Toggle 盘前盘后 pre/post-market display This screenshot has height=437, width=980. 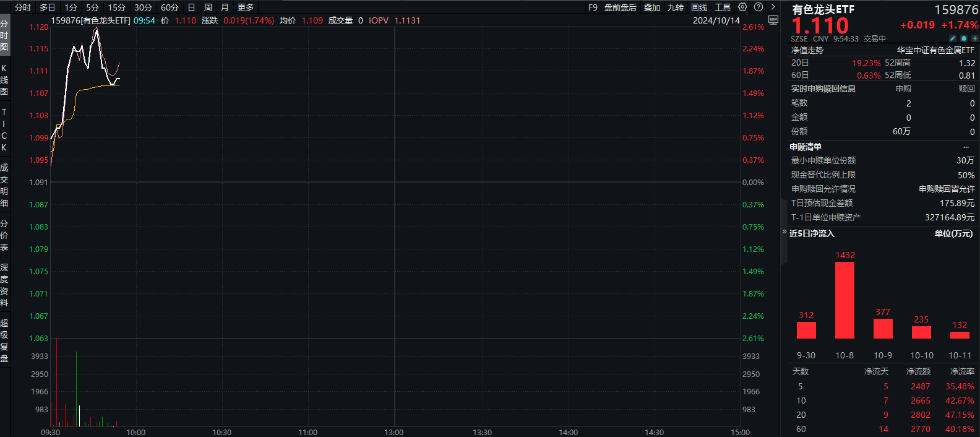pyautogui.click(x=620, y=7)
